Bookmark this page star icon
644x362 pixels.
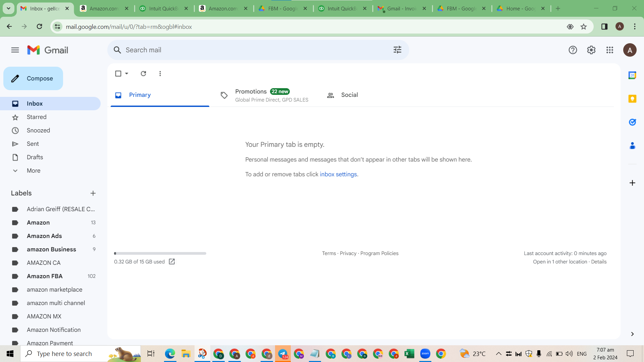[584, 26]
